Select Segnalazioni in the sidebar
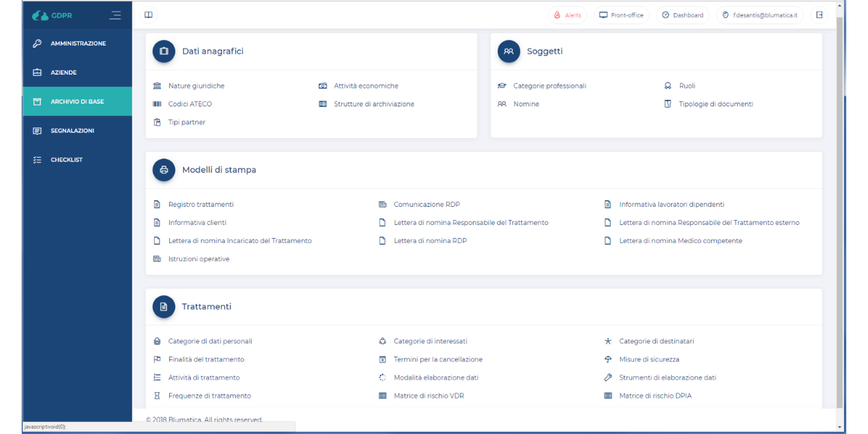 72,131
